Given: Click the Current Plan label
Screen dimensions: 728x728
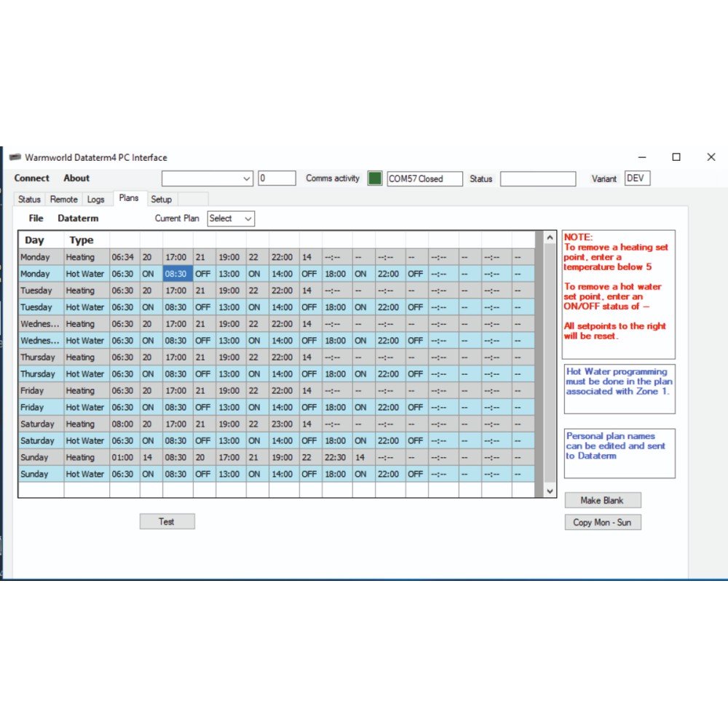Looking at the screenshot, I should 177,218.
